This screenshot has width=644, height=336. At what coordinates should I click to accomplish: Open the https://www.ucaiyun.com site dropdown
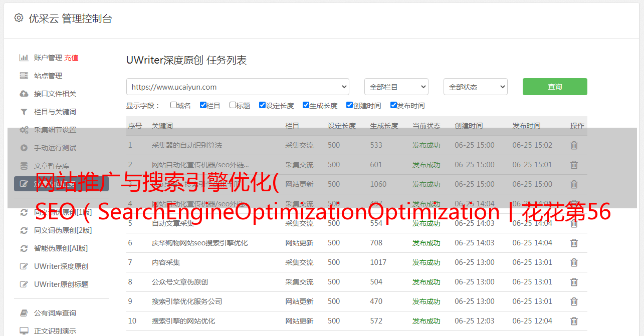pyautogui.click(x=238, y=87)
